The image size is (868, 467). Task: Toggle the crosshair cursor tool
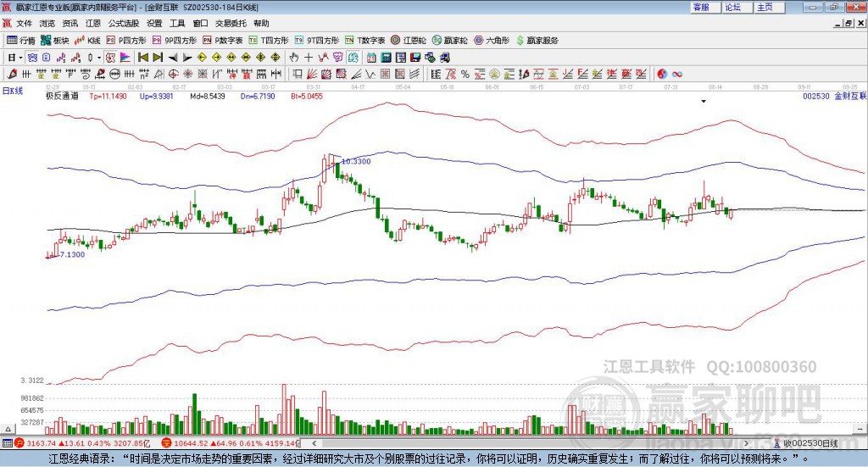click(309, 58)
